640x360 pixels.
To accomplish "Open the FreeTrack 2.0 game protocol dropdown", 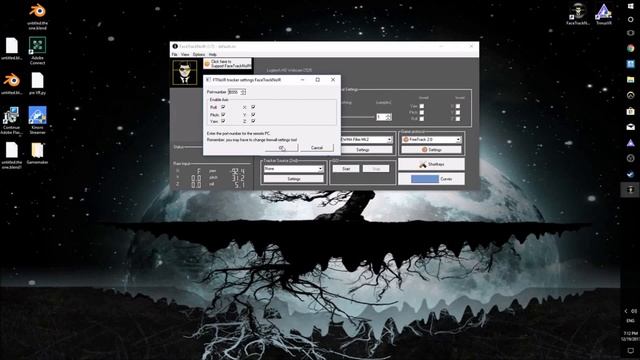I will [x=431, y=139].
